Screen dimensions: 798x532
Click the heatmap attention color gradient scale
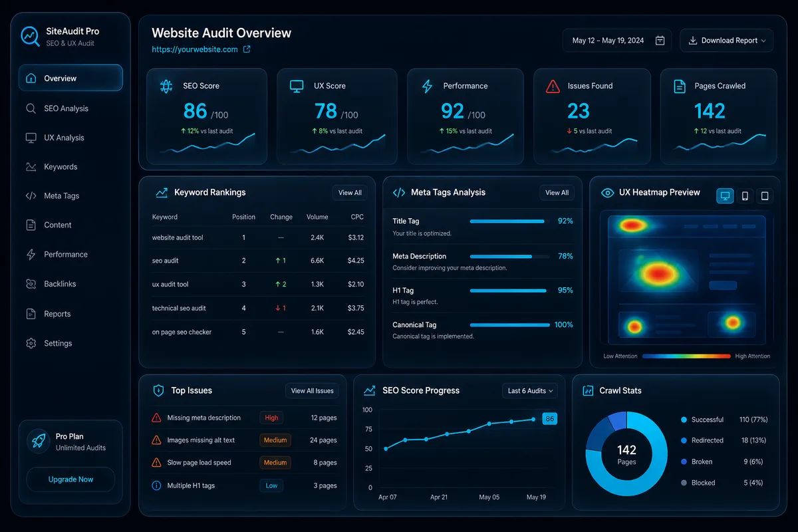pyautogui.click(x=686, y=356)
